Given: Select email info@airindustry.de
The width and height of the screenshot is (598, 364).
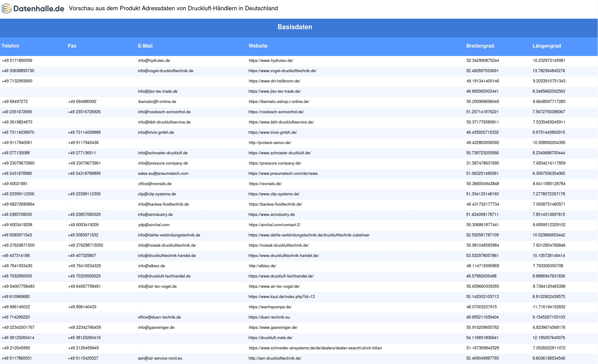Looking at the screenshot, I should 155,215.
